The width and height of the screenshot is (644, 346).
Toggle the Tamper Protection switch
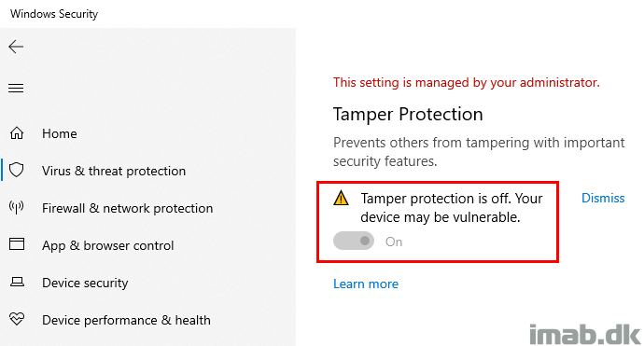pos(354,241)
